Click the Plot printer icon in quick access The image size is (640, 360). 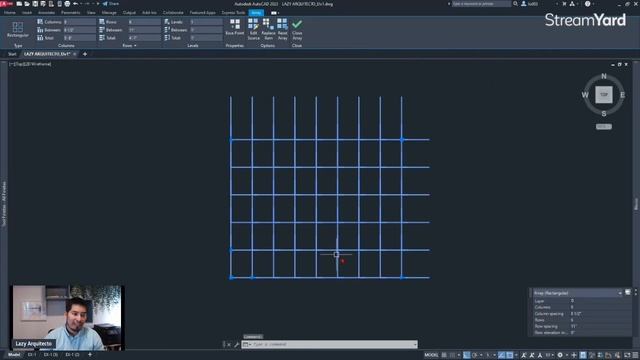[x=67, y=4]
